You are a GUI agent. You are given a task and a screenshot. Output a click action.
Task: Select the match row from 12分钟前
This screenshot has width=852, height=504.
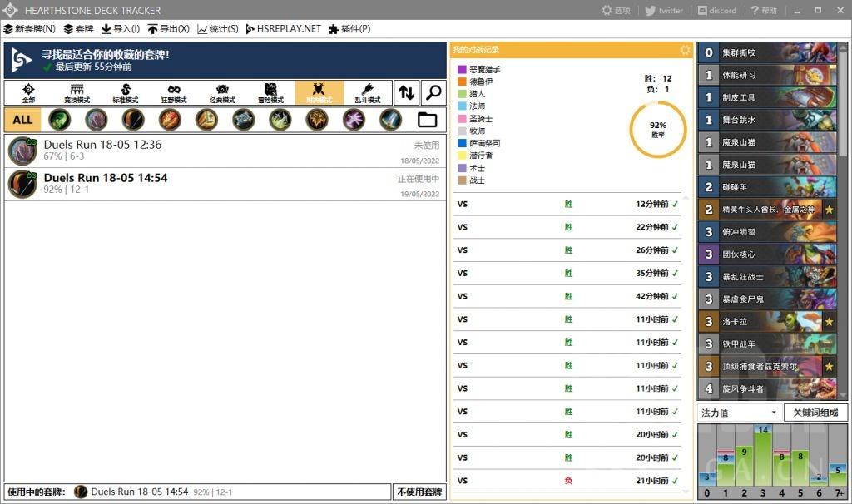pyautogui.click(x=567, y=205)
